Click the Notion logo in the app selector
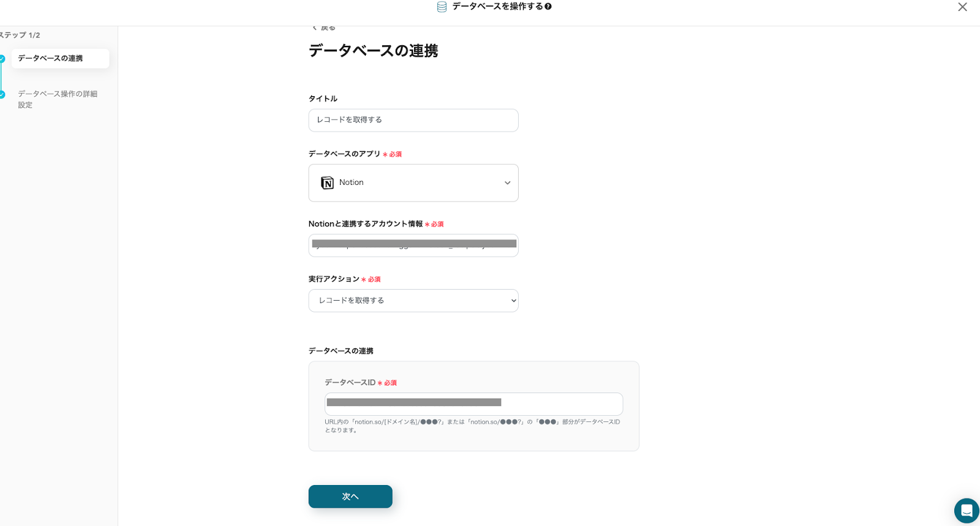Viewport: 980px width, 526px height. click(x=328, y=183)
